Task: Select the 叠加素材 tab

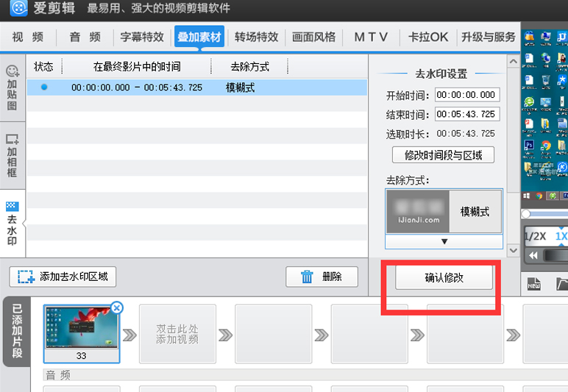Action: pos(199,37)
